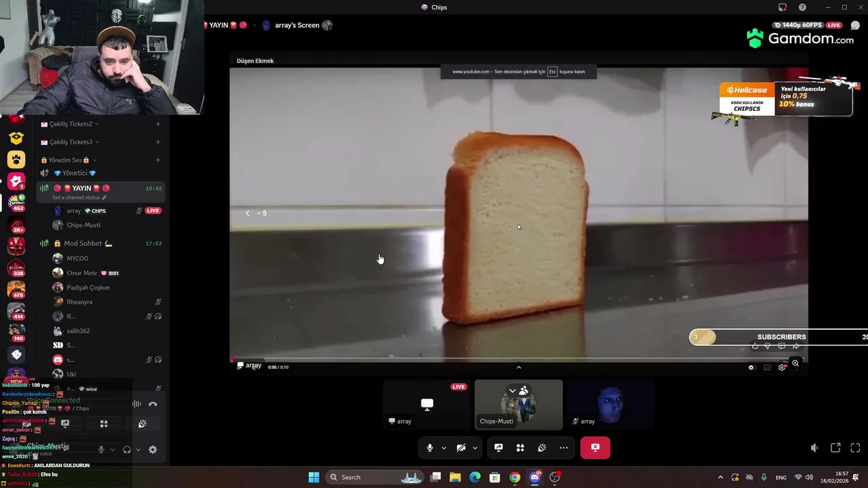Disconnect from voice with hang-up icon
The height and width of the screenshot is (488, 868).
[153, 404]
